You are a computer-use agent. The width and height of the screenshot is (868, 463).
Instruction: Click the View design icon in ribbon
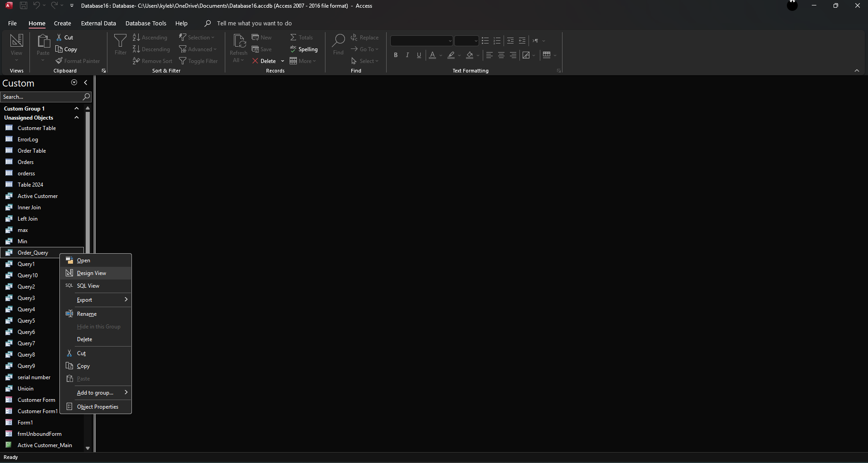pos(16,41)
